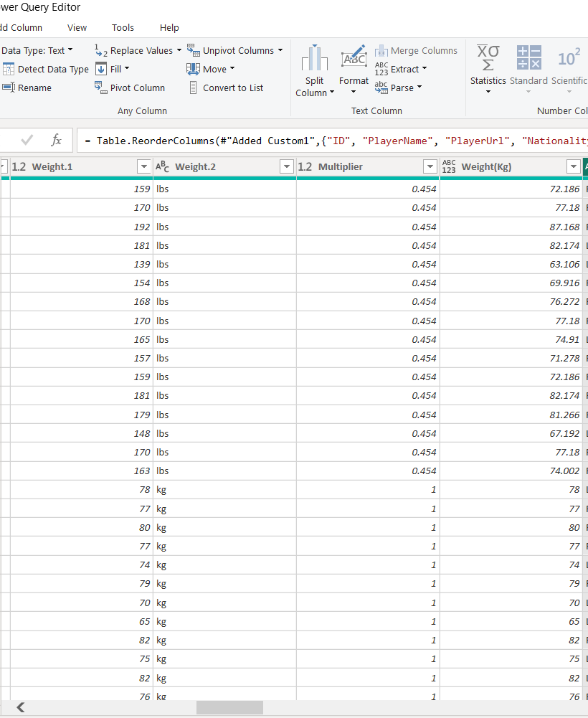
Task: Open the Statistics tool
Action: 488,69
